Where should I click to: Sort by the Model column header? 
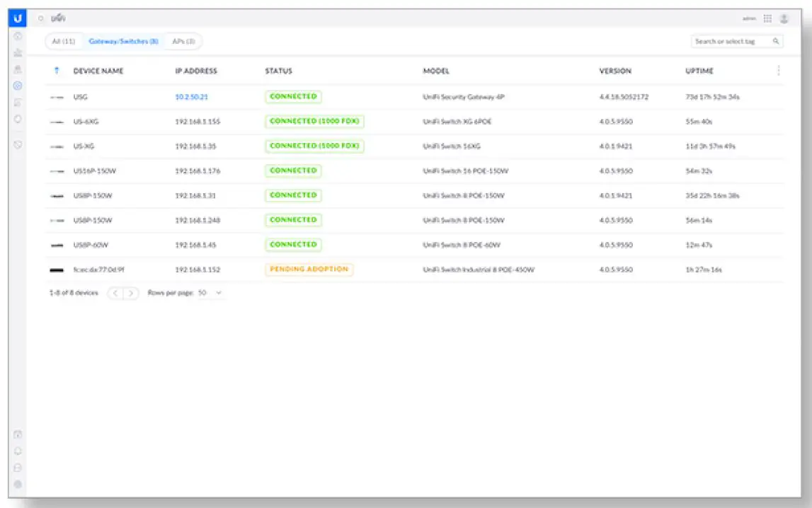(436, 71)
